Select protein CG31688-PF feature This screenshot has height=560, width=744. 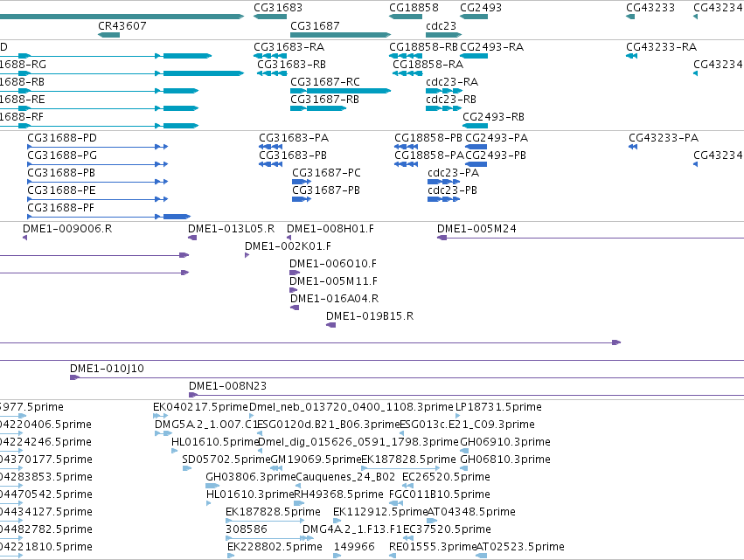click(108, 217)
